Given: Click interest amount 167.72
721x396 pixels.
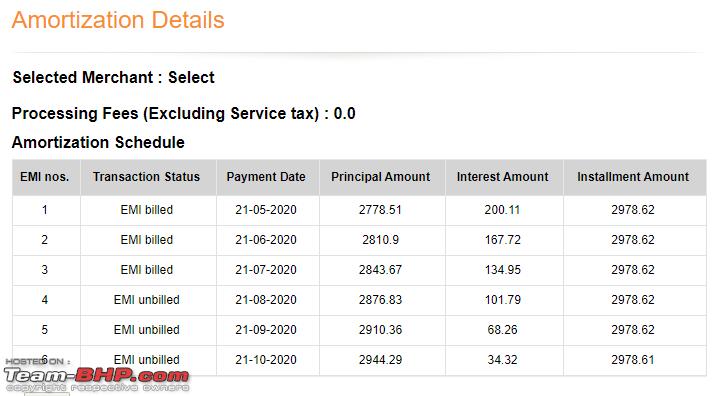Looking at the screenshot, I should tap(503, 240).
